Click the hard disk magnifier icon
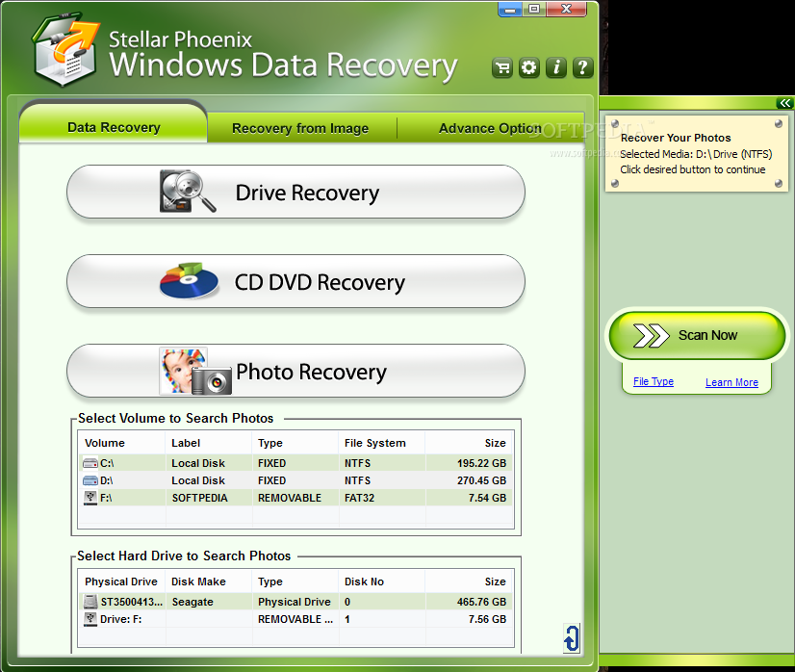Image resolution: width=795 pixels, height=672 pixels. (x=187, y=192)
